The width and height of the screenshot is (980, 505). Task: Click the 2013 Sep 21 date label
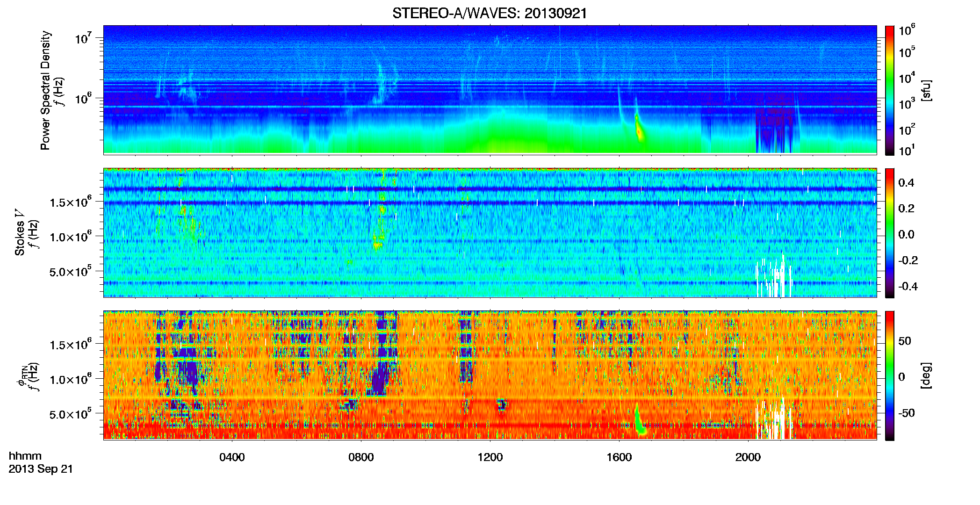[41, 469]
